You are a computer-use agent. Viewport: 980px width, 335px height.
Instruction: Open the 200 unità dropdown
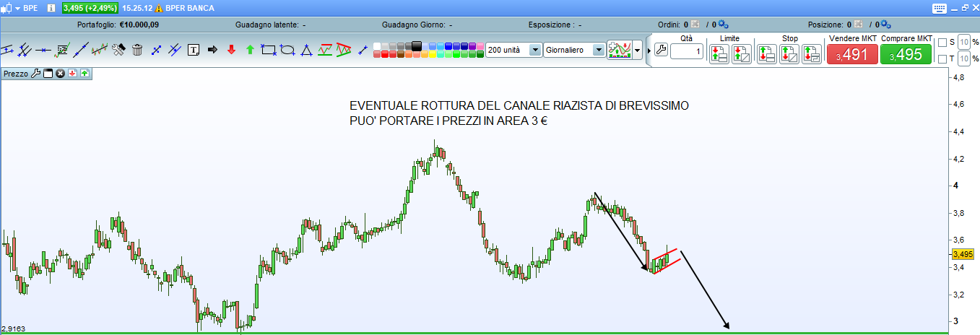point(535,50)
